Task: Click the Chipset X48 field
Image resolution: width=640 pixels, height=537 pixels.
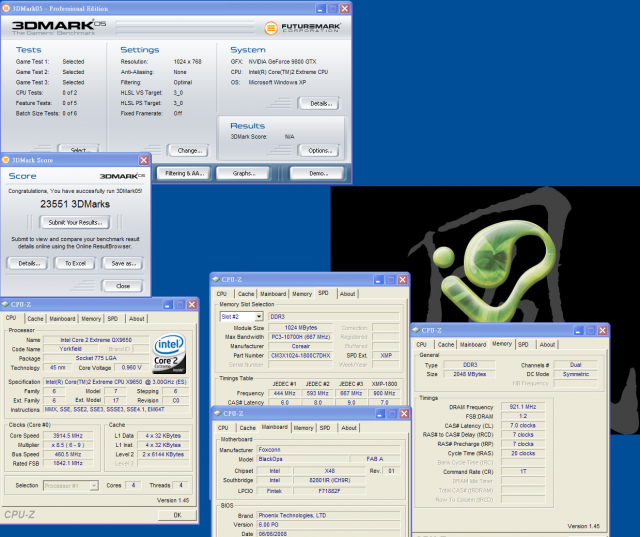Action: tap(330, 471)
